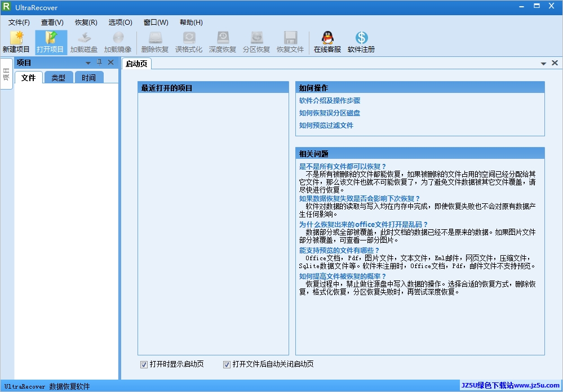Image resolution: width=563 pixels, height=392 pixels.
Task: Select the 深度恢复 tool icon
Action: (x=223, y=42)
